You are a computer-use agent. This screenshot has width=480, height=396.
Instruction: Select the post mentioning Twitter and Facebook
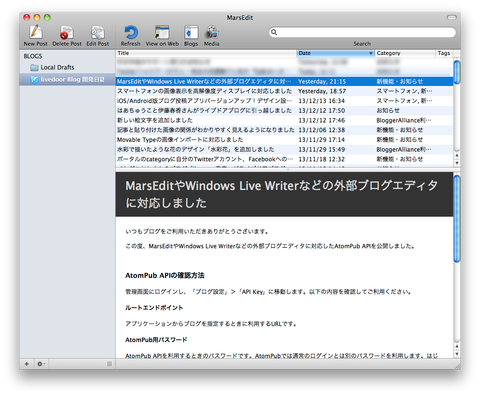(x=285, y=159)
